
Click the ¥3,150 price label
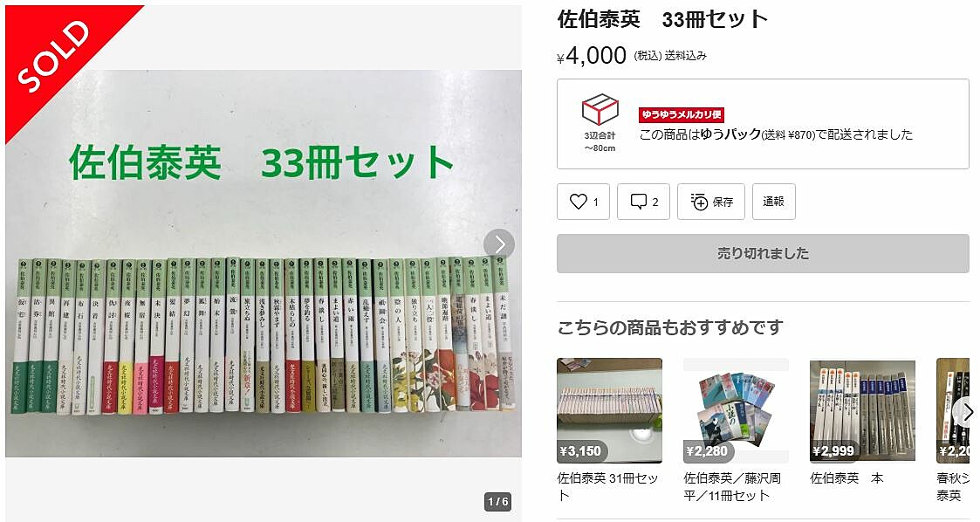(580, 450)
